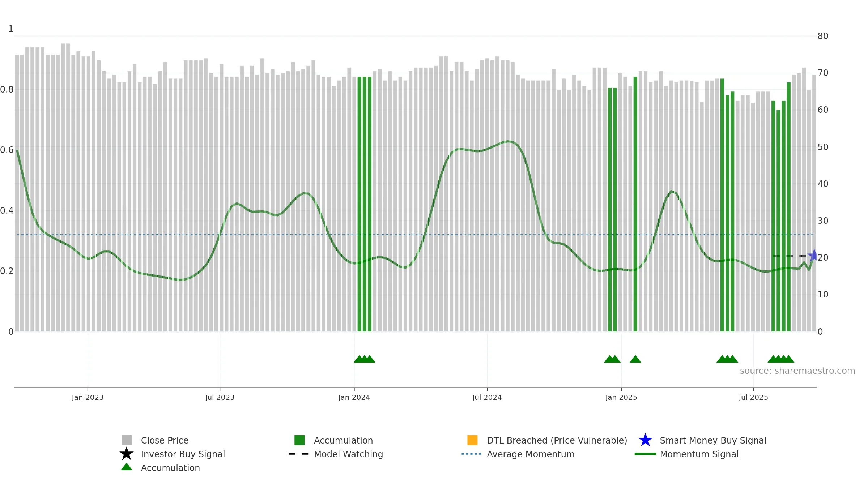The image size is (868, 488).
Task: Toggle the Average Momentum legend label
Action: pos(531,454)
